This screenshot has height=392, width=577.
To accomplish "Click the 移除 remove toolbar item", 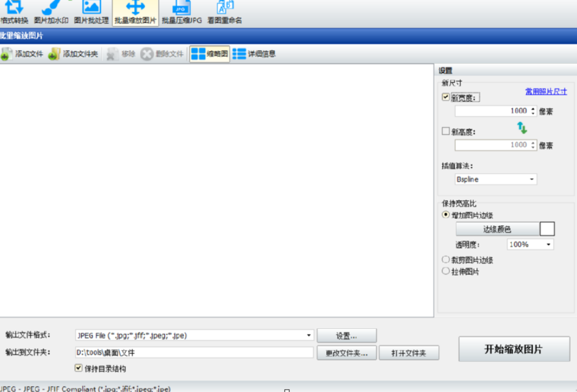I will (121, 54).
